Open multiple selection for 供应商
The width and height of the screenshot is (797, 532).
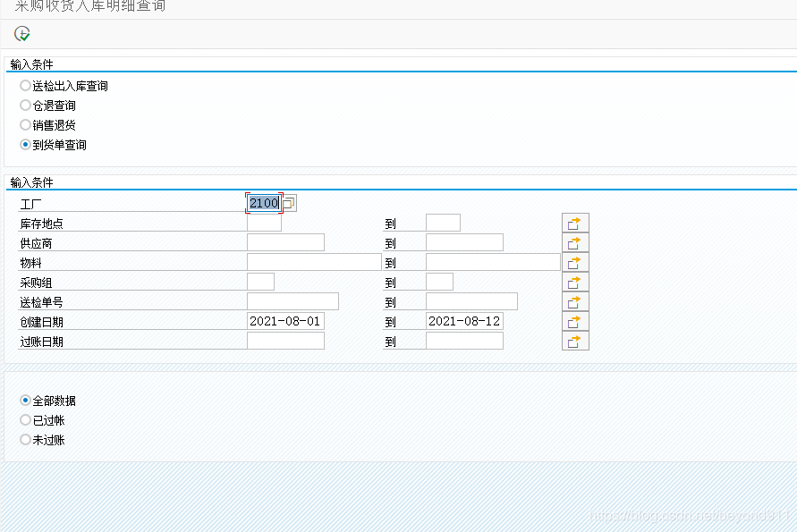click(575, 241)
